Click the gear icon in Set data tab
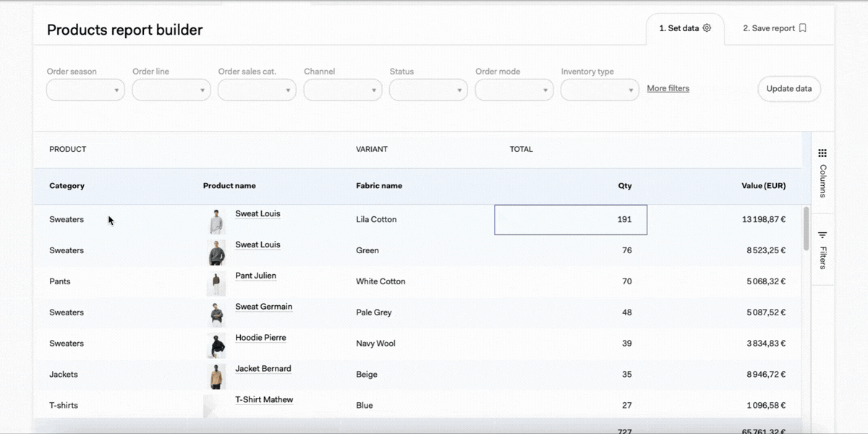Screen dimensions: 868x434 (707, 28)
